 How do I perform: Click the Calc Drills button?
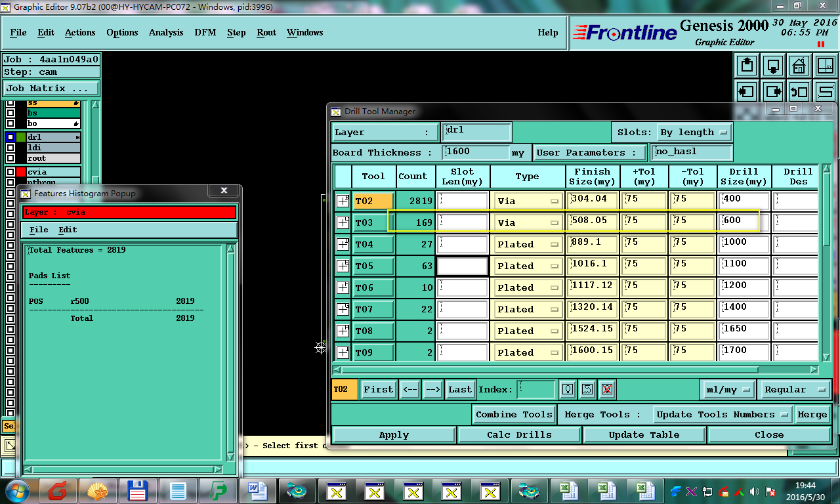tap(519, 434)
